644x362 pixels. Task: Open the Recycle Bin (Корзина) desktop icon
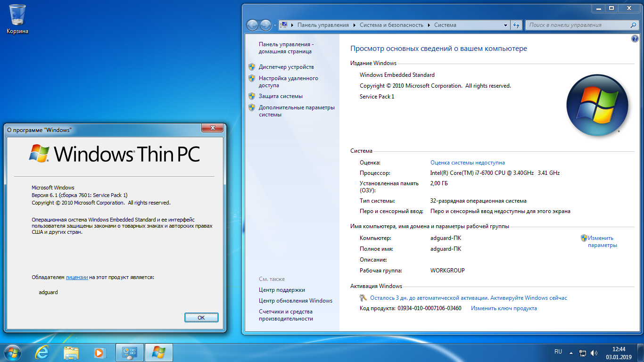17,19
